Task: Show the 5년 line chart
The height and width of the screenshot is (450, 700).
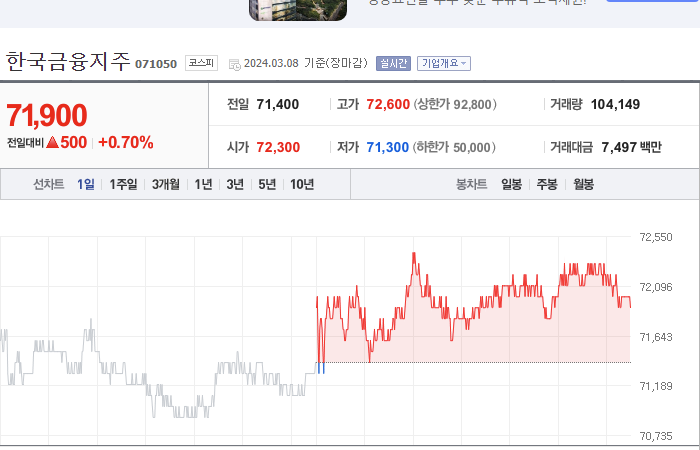Action: tap(267, 184)
